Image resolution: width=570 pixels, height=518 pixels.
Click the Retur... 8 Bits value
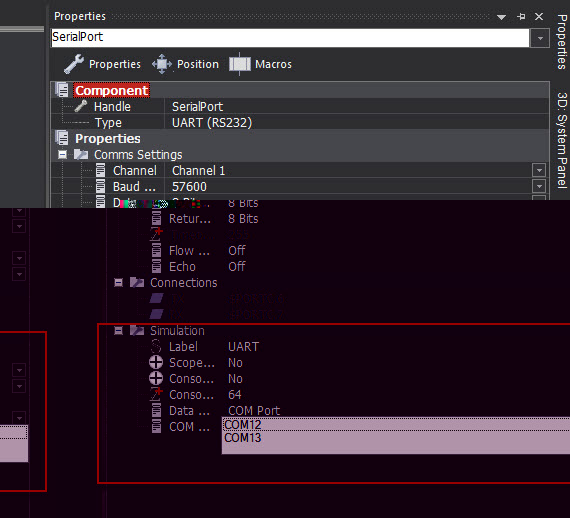pos(243,219)
